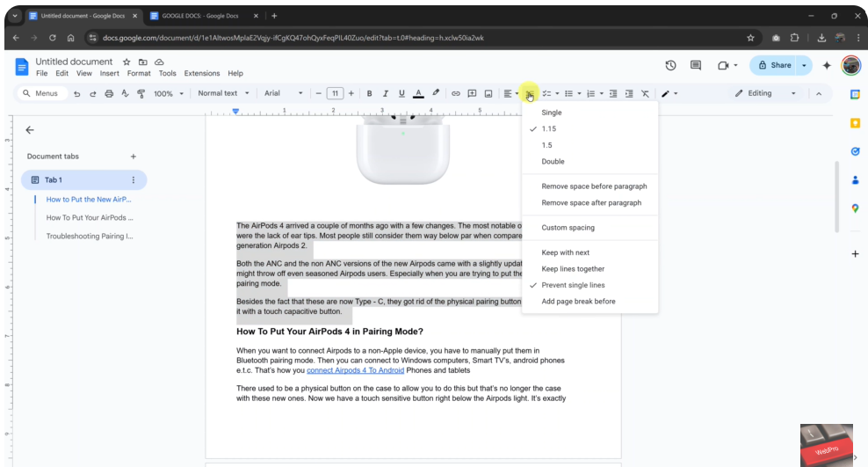Open the zoom 100% dropdown
The image size is (868, 467).
(x=169, y=93)
